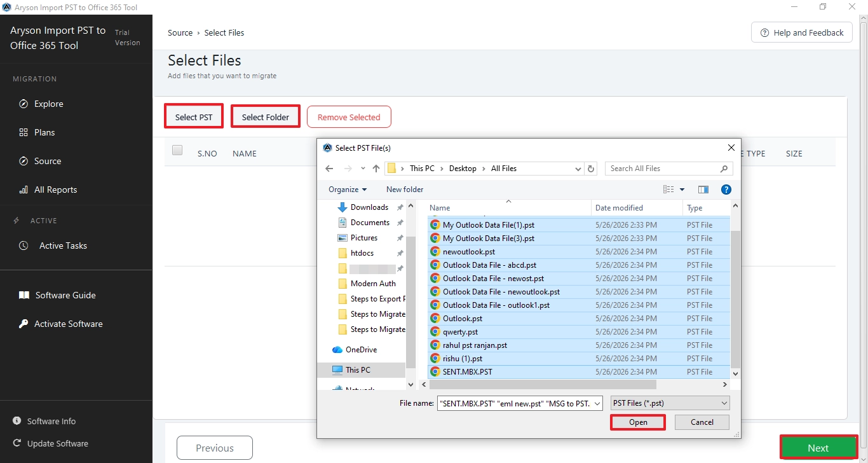Select Documents in navigation pane

370,223
